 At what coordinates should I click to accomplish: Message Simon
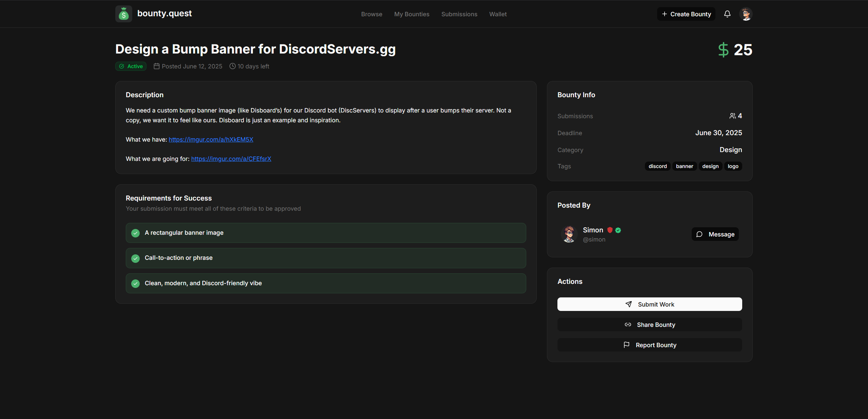pos(715,234)
